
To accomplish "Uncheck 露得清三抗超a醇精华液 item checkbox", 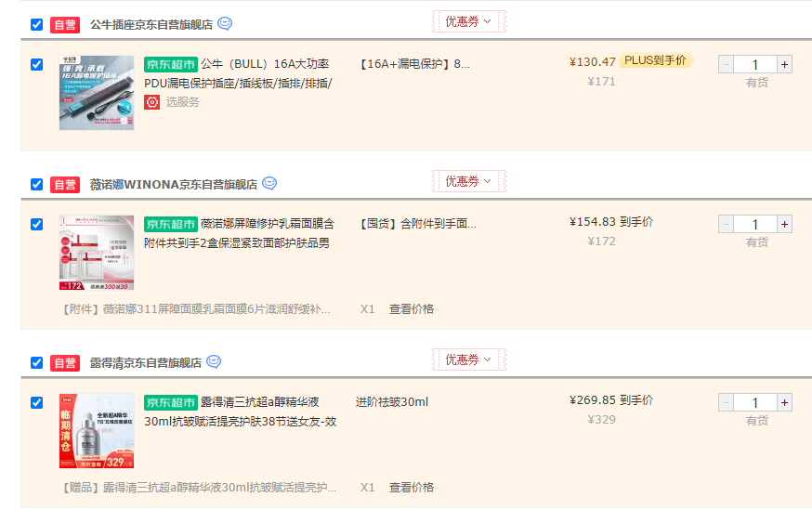I will coord(37,403).
